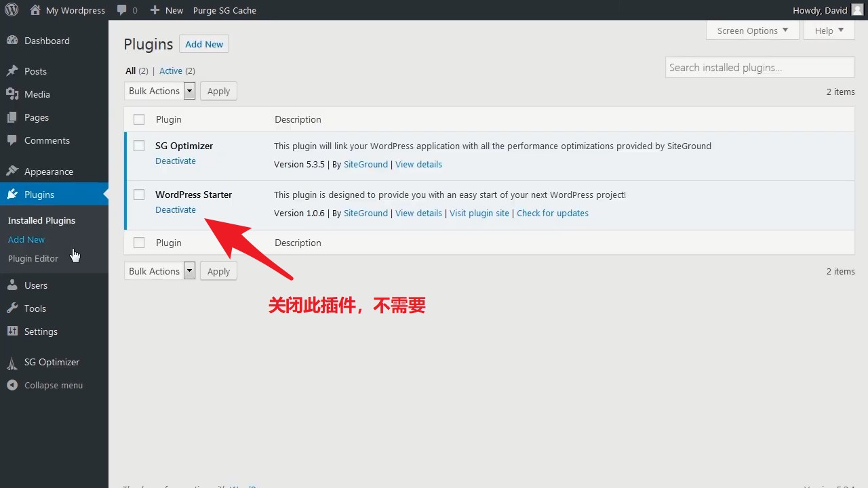
Task: Click the Search installed plugins field
Action: (760, 67)
